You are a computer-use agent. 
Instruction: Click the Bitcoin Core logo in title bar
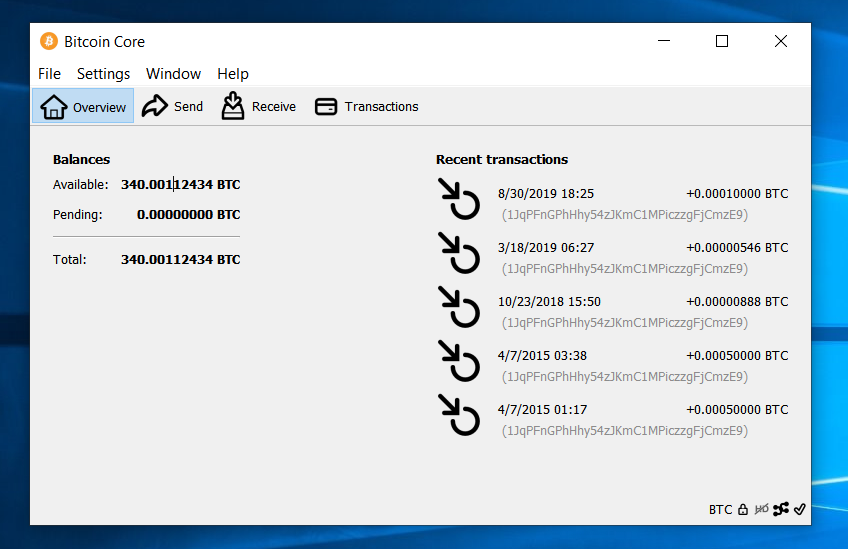pyautogui.click(x=49, y=42)
